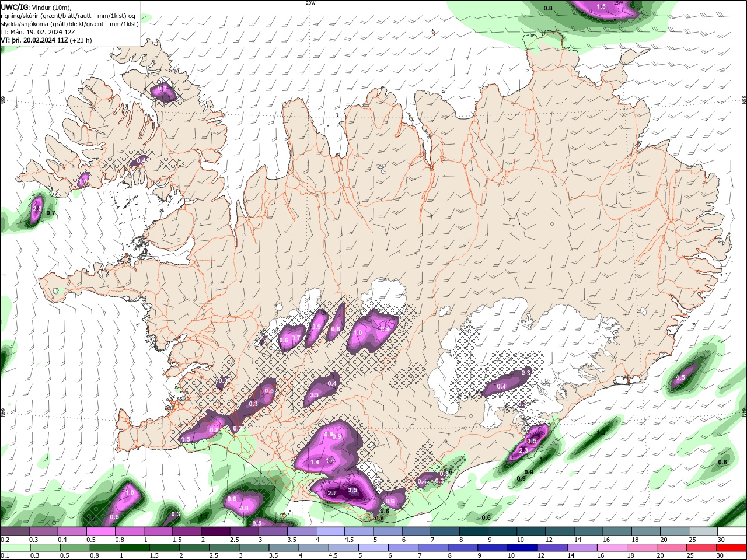This screenshot has height=560, width=747.
Task: Click the bright magenta 0.5 swatch in the snow legend
Action: click(x=100, y=531)
